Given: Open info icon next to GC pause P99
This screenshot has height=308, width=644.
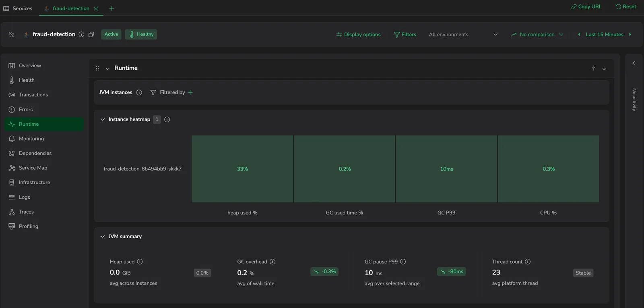Looking at the screenshot, I should (403, 262).
